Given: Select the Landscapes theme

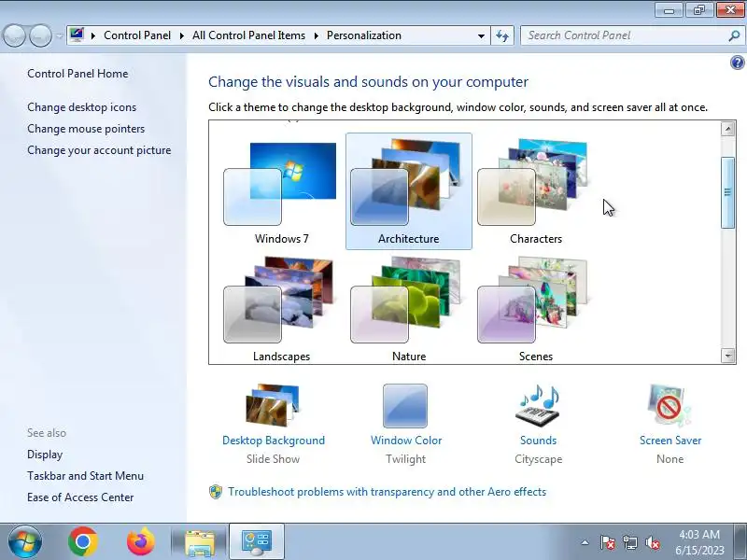Looking at the screenshot, I should [281, 310].
